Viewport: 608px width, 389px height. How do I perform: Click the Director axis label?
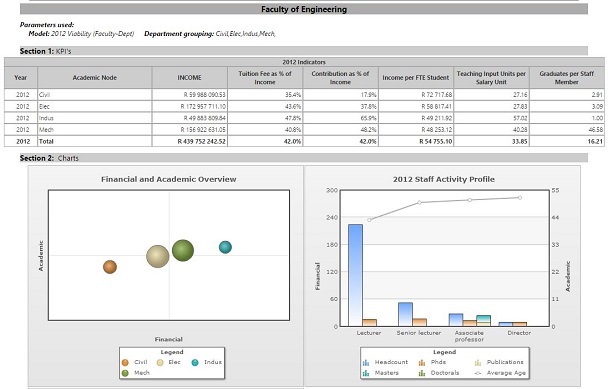point(519,333)
